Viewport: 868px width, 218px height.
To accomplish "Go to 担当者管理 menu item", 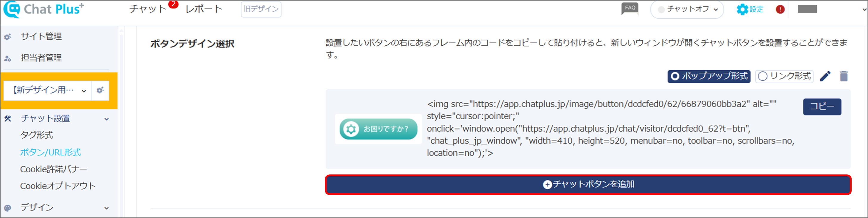I will [x=41, y=58].
